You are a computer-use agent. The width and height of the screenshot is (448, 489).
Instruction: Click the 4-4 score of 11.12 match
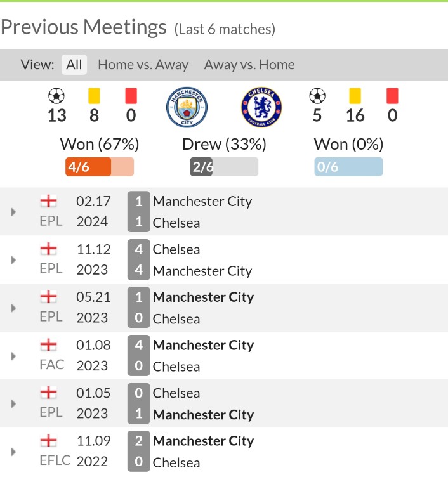coord(139,260)
